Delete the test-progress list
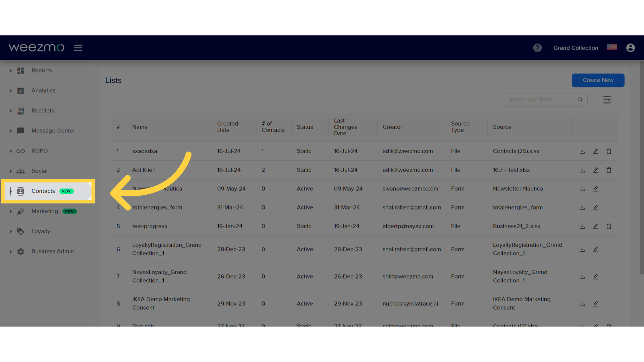The height and width of the screenshot is (362, 644). (609, 226)
